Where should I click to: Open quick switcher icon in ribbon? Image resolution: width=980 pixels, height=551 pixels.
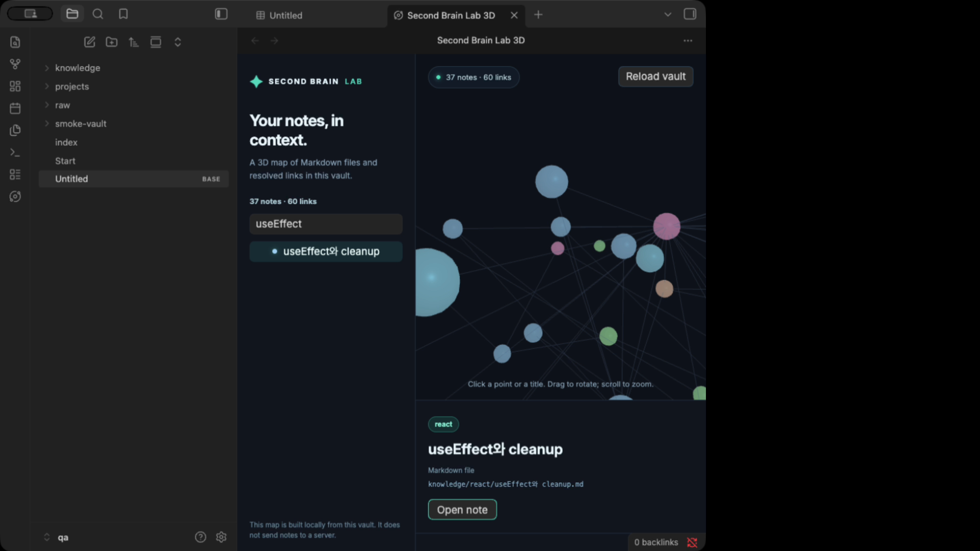(15, 42)
